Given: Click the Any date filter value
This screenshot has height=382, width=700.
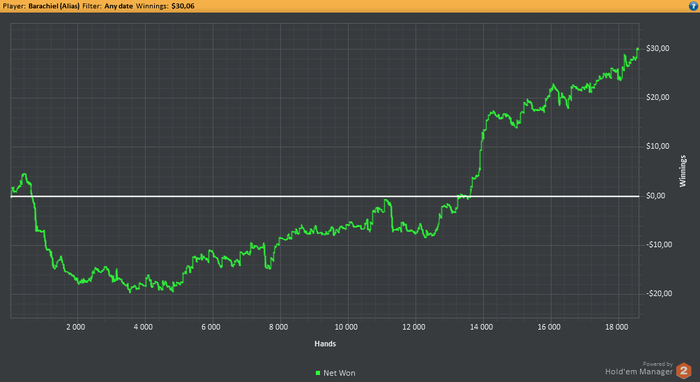Looking at the screenshot, I should [x=118, y=6].
